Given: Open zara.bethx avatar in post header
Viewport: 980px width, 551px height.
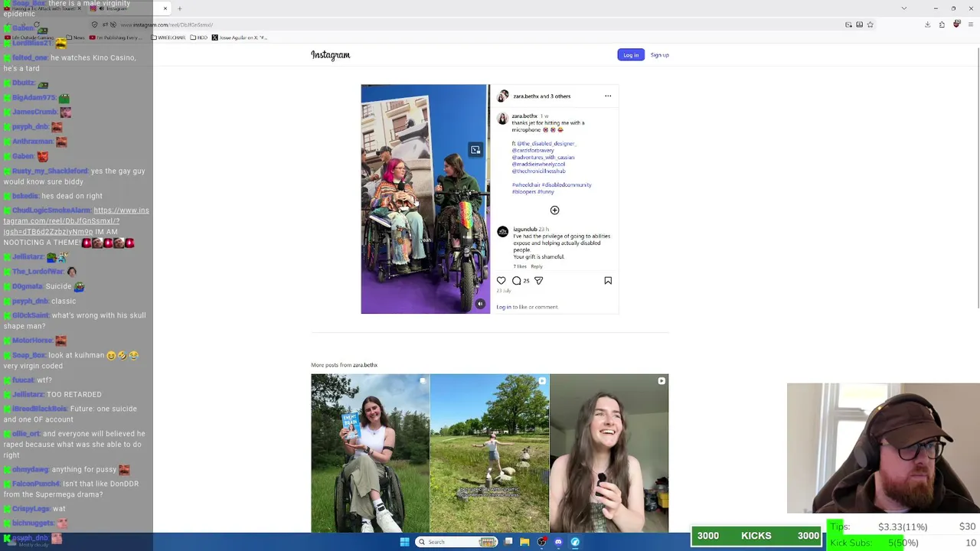Looking at the screenshot, I should coord(503,96).
